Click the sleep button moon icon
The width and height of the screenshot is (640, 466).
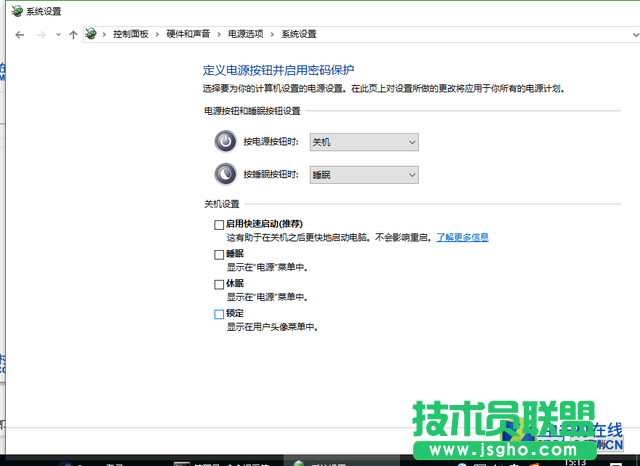[225, 174]
